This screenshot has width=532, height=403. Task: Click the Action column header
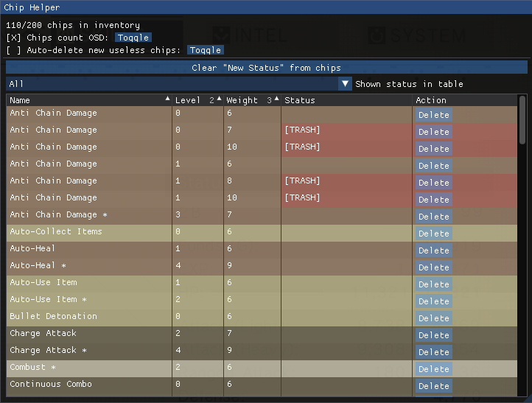click(465, 100)
